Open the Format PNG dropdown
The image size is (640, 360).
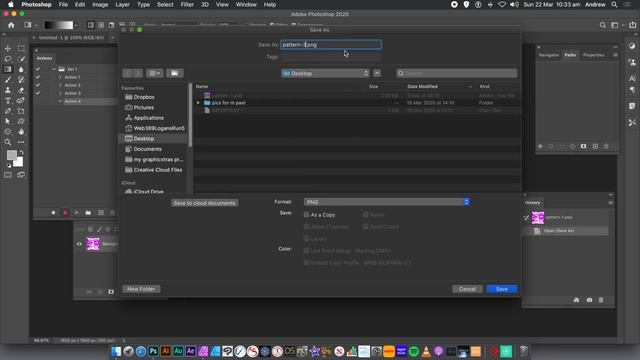tap(387, 202)
